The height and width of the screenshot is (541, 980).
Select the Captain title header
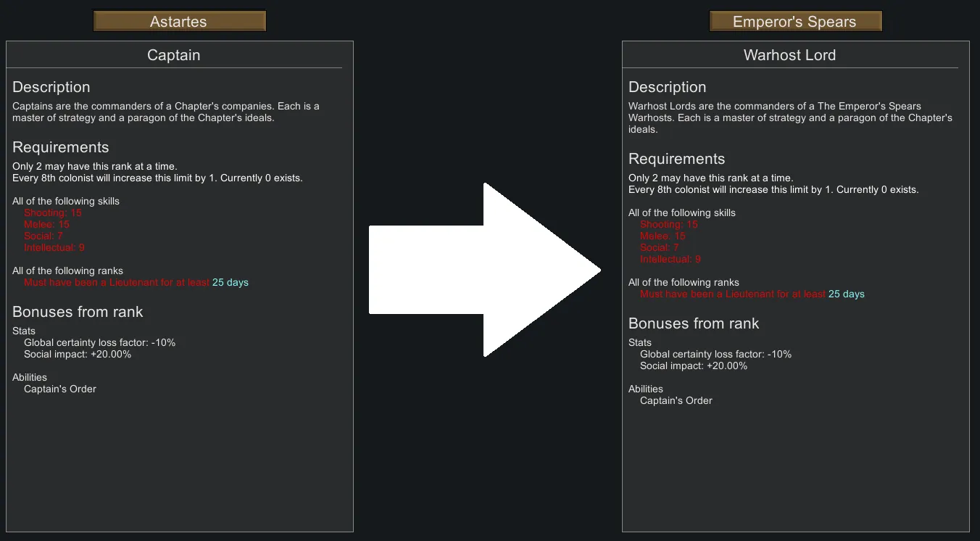(x=173, y=55)
